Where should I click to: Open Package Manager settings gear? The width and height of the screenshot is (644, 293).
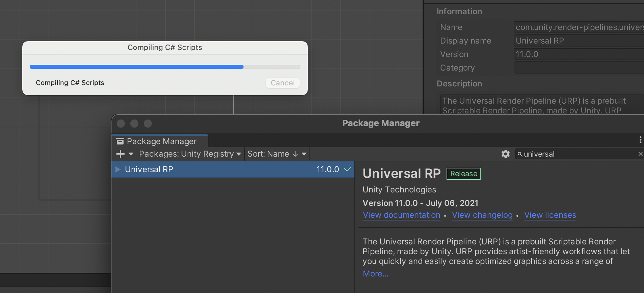tap(505, 154)
